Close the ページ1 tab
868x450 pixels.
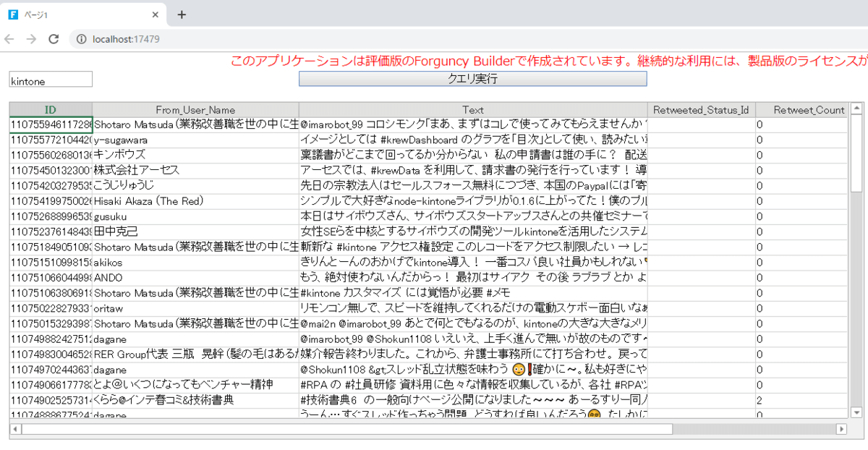(156, 14)
